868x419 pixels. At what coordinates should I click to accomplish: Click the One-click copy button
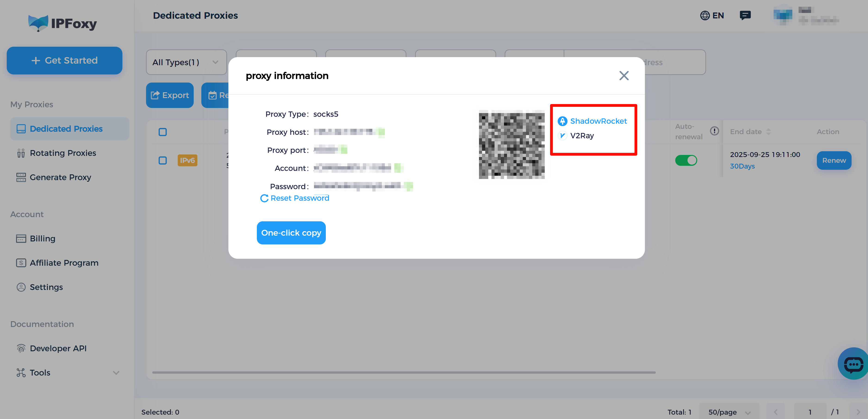pos(291,233)
